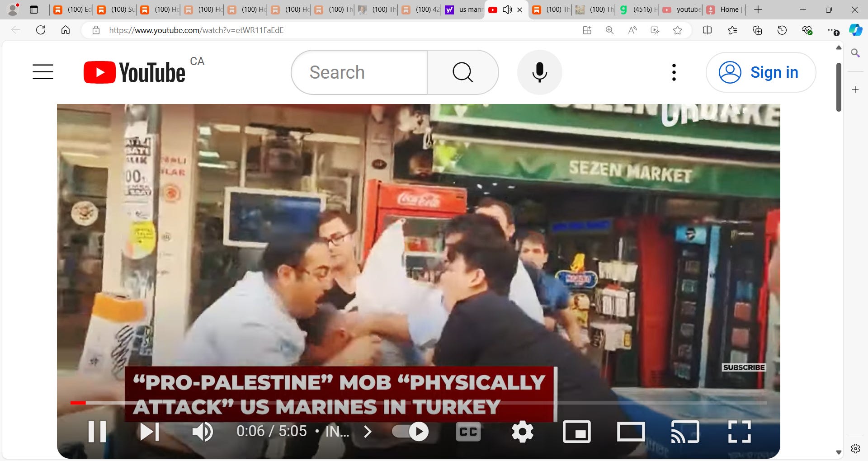The image size is (868, 461).
Task: Enable miniplayer mode
Action: point(577,432)
